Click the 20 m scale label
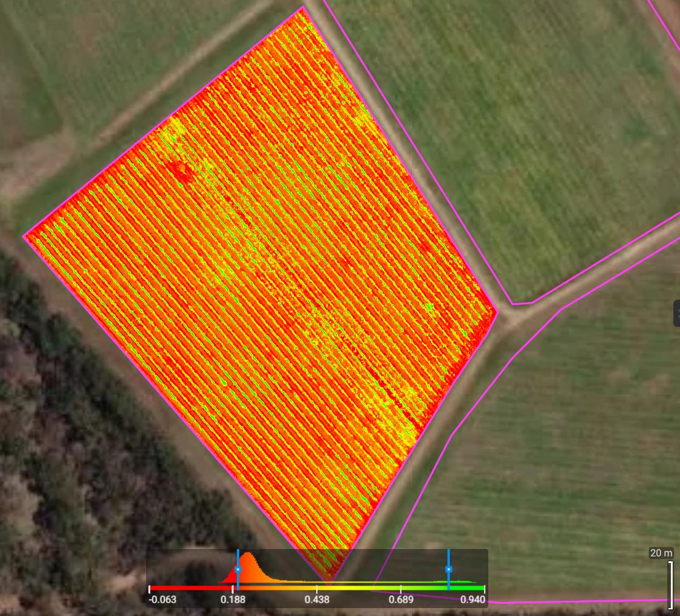 click(x=661, y=553)
